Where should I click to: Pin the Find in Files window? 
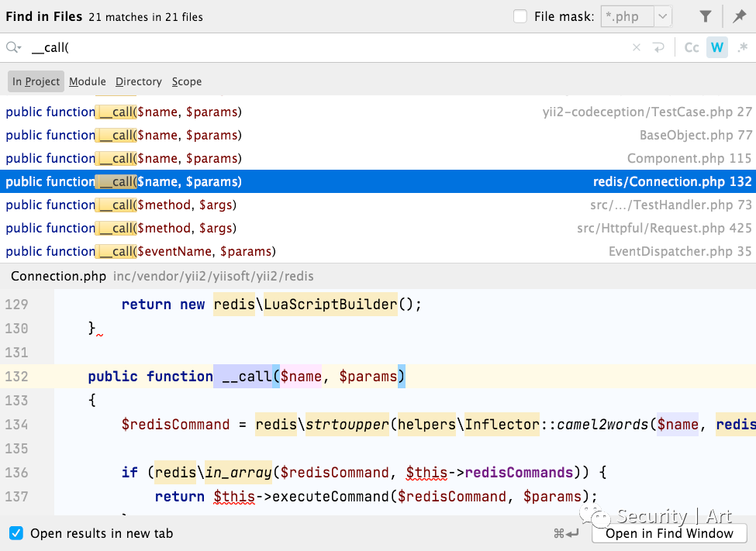pos(739,16)
